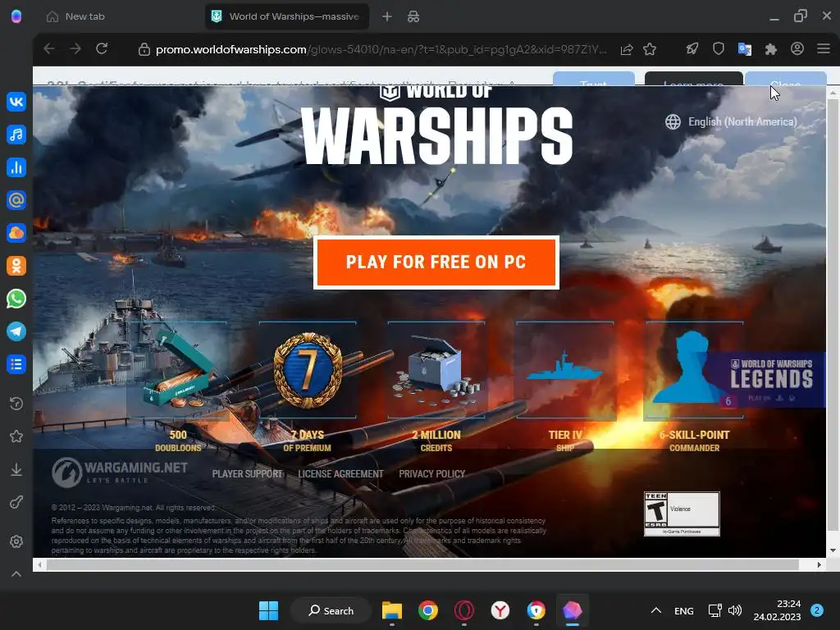The image size is (840, 630).
Task: Open the shield protection icon
Action: (x=719, y=48)
